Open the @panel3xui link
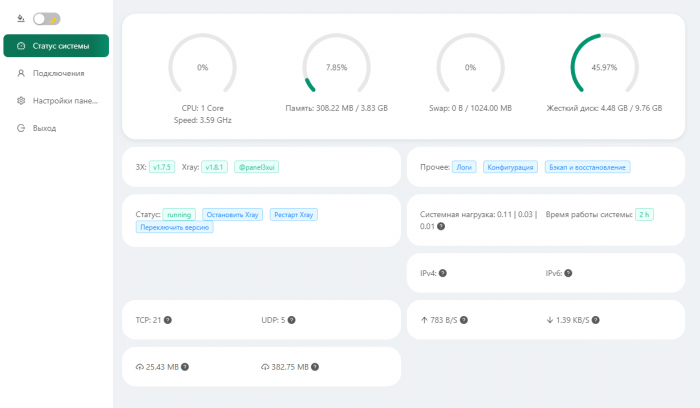Image resolution: width=700 pixels, height=408 pixels. tap(257, 167)
